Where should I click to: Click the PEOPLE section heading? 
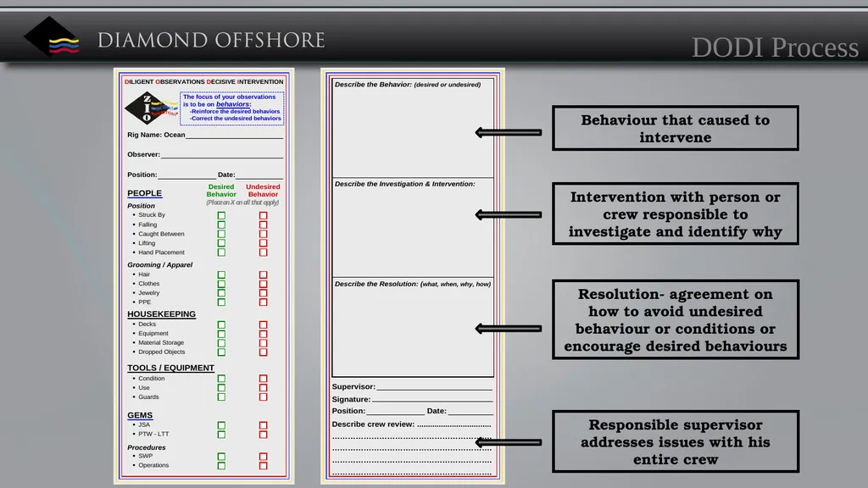coord(144,193)
